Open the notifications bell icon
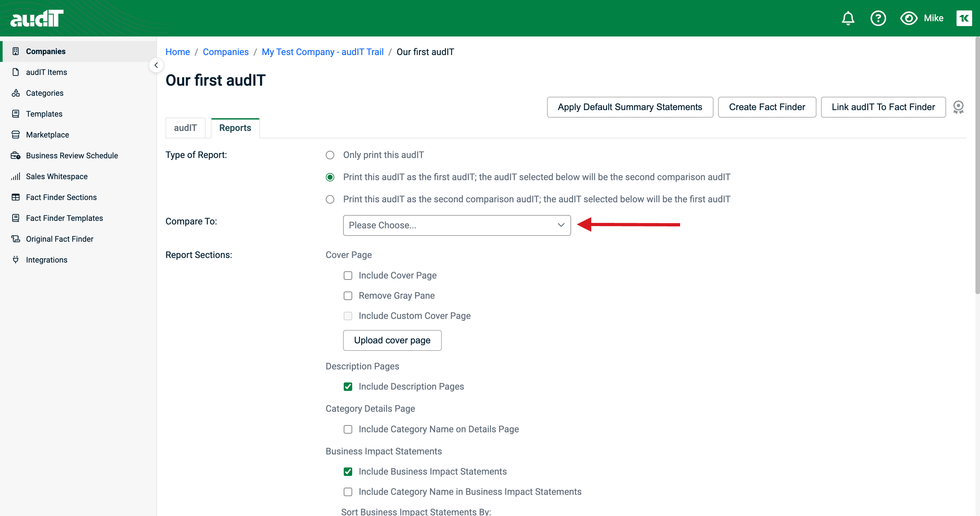980x516 pixels. coord(848,18)
